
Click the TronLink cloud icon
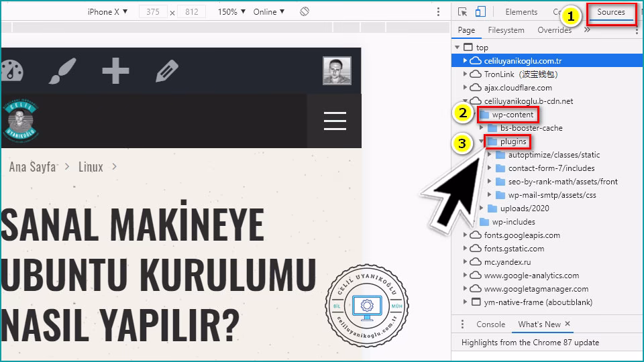(476, 74)
